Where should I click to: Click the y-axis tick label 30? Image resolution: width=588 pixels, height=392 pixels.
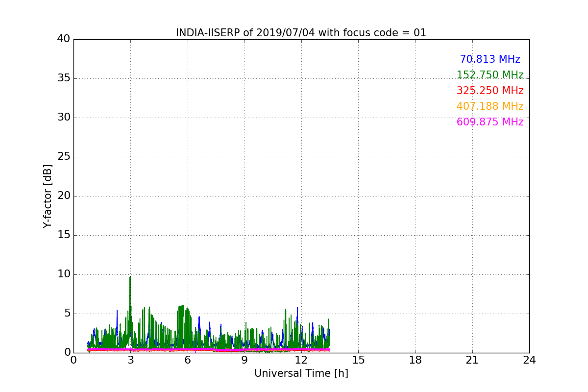pyautogui.click(x=64, y=118)
